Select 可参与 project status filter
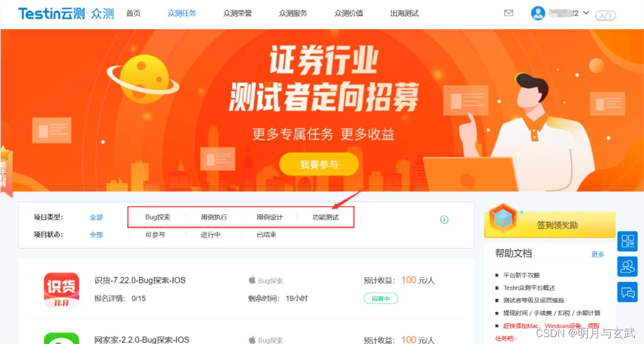 point(155,235)
